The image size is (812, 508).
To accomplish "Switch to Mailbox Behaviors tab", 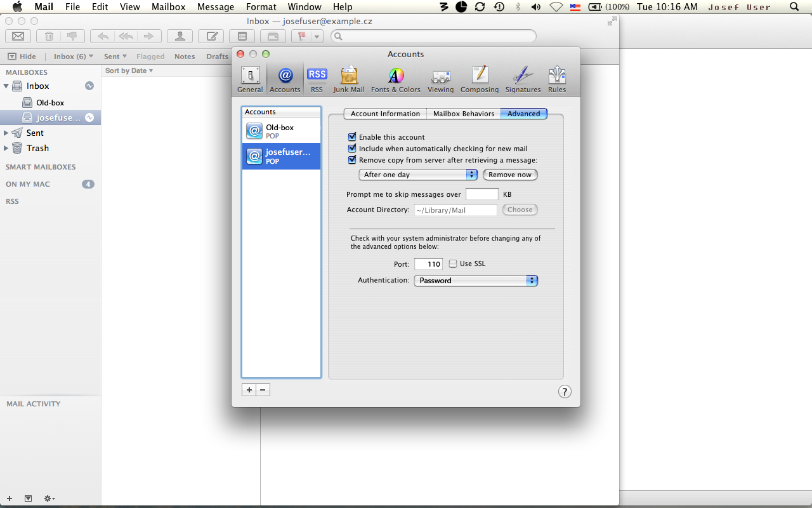I will (x=464, y=114).
